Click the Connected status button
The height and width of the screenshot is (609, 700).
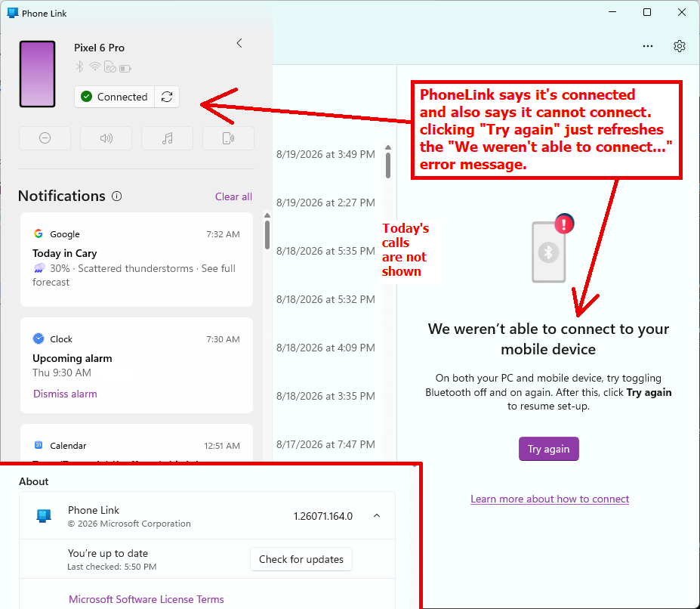115,97
